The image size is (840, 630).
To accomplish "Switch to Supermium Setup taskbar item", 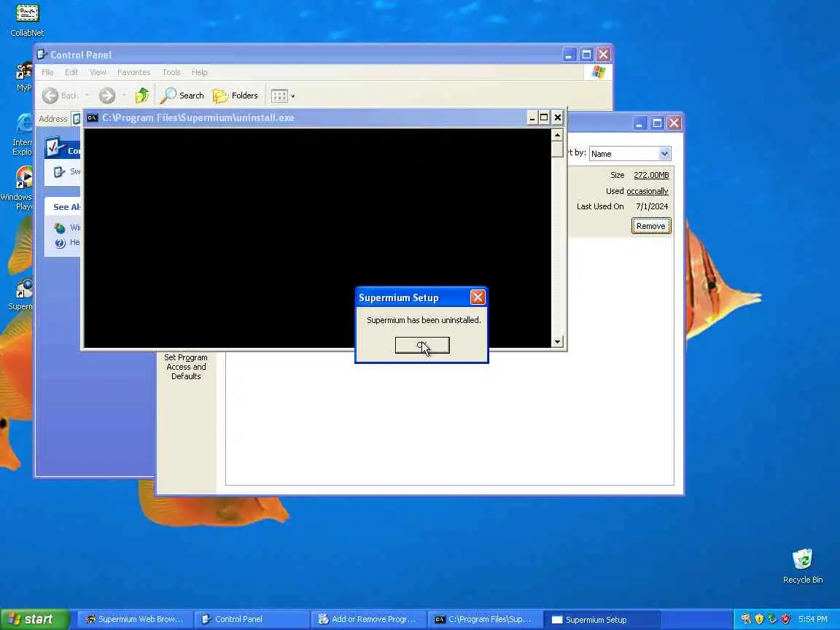I will click(602, 619).
